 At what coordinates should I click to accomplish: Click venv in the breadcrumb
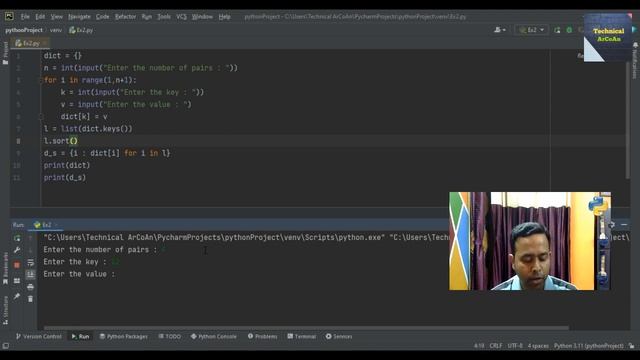click(x=56, y=30)
